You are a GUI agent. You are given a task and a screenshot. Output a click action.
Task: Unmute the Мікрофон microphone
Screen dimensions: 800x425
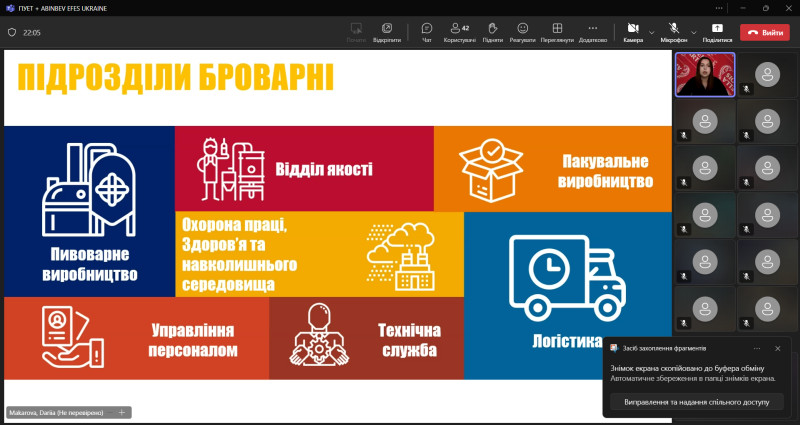(673, 31)
